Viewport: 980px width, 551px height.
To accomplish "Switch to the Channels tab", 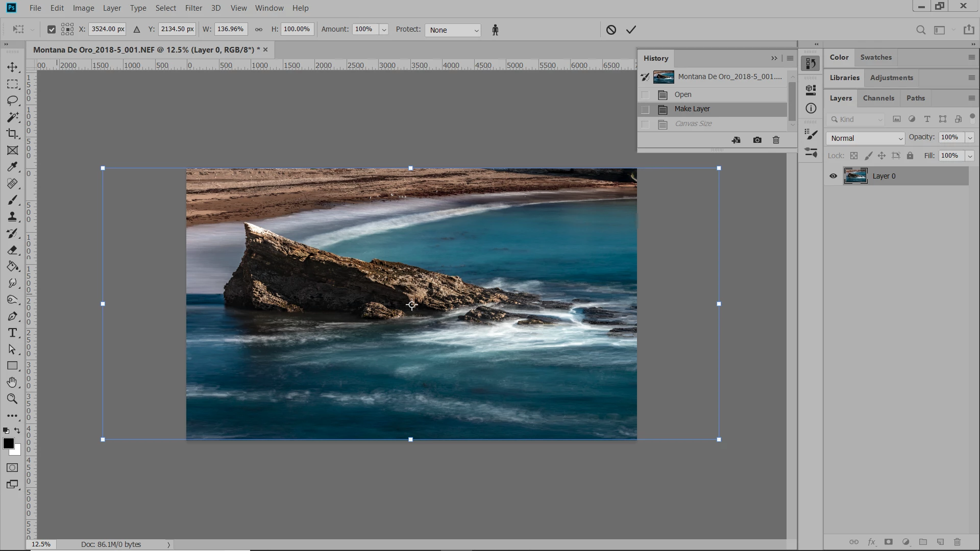I will coord(878,98).
